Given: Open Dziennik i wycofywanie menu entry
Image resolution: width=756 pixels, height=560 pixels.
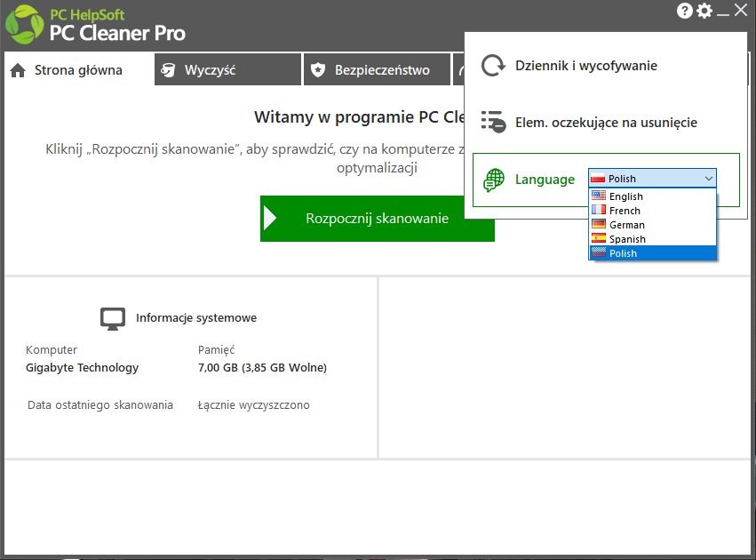Looking at the screenshot, I should click(x=606, y=66).
